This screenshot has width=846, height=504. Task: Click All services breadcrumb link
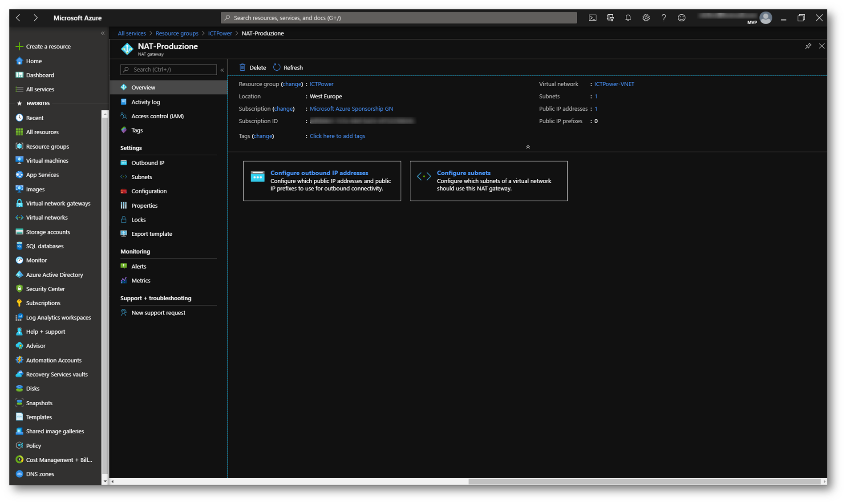point(132,33)
